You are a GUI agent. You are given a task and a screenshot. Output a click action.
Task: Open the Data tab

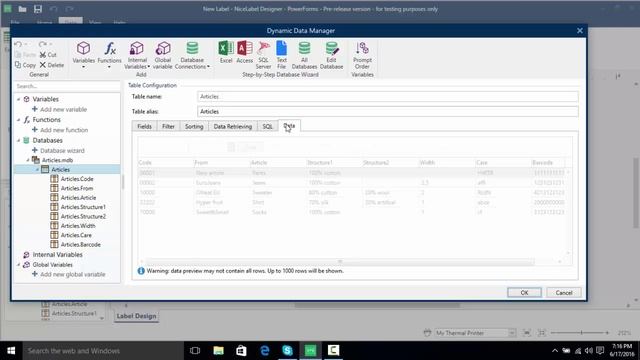pos(289,126)
